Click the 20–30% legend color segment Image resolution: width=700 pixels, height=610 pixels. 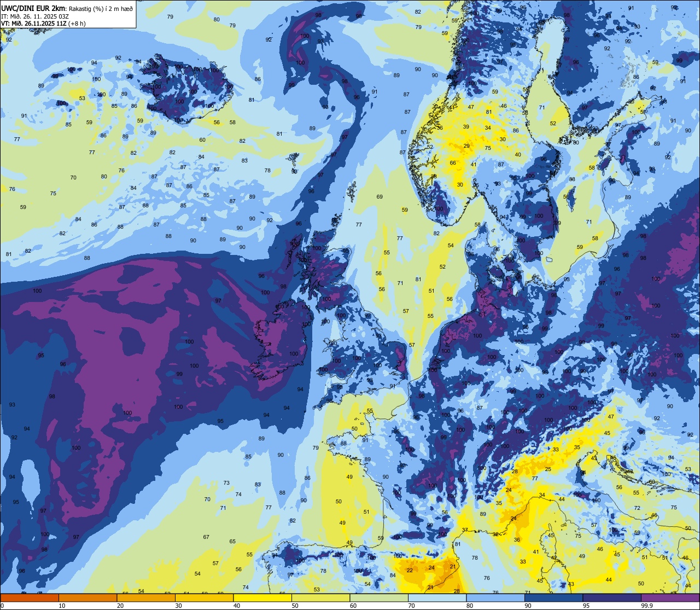click(146, 597)
